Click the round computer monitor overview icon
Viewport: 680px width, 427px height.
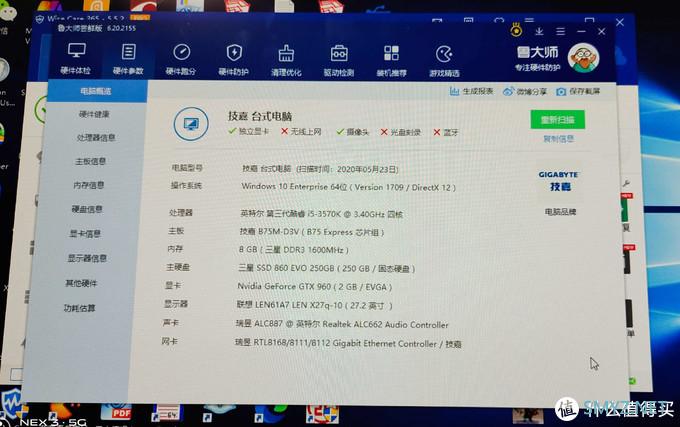point(191,124)
